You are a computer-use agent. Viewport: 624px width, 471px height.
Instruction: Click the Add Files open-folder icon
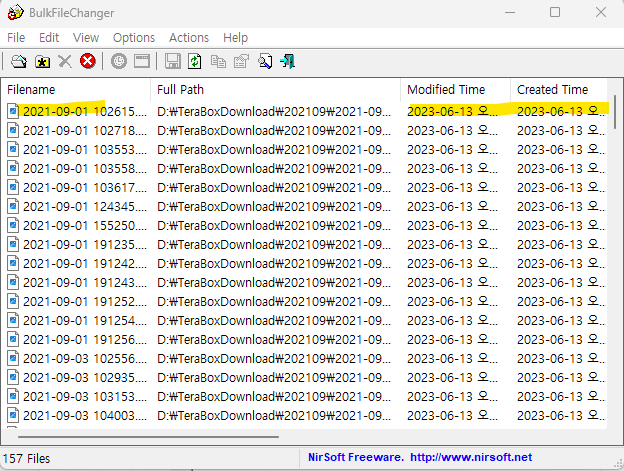pos(18,62)
